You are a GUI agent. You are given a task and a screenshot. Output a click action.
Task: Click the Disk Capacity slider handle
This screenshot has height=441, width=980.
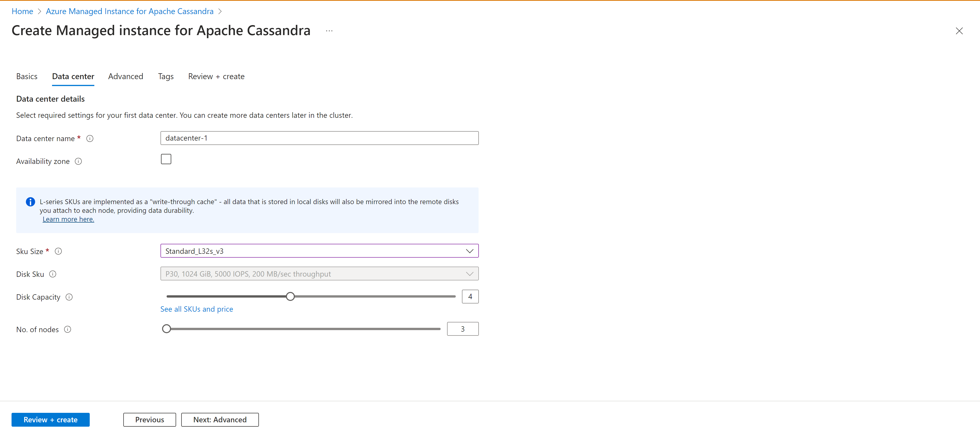[x=290, y=297]
